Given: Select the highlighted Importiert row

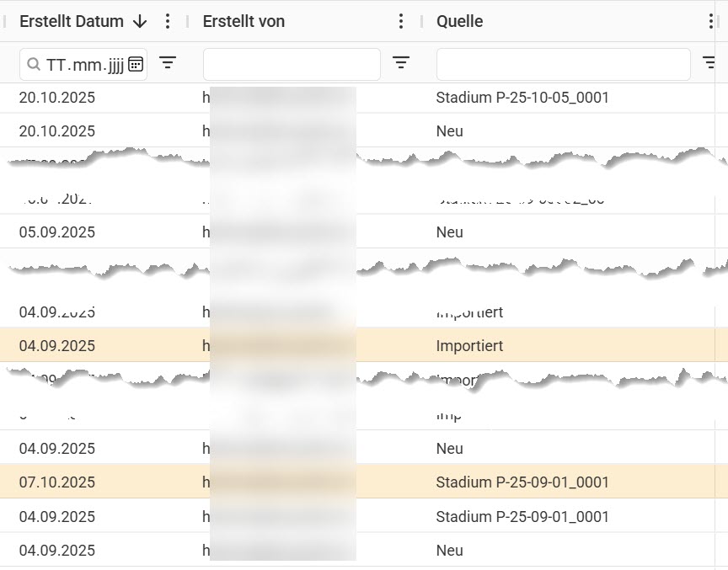Looking at the screenshot, I should tap(357, 345).
